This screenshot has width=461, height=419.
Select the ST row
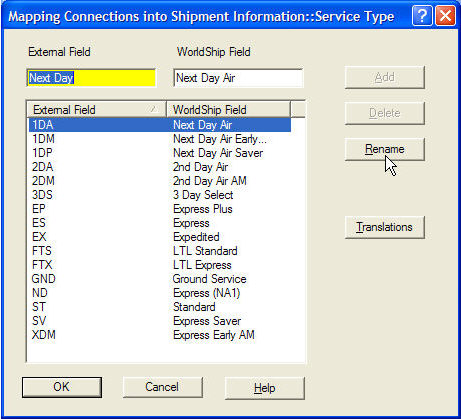tap(160, 307)
